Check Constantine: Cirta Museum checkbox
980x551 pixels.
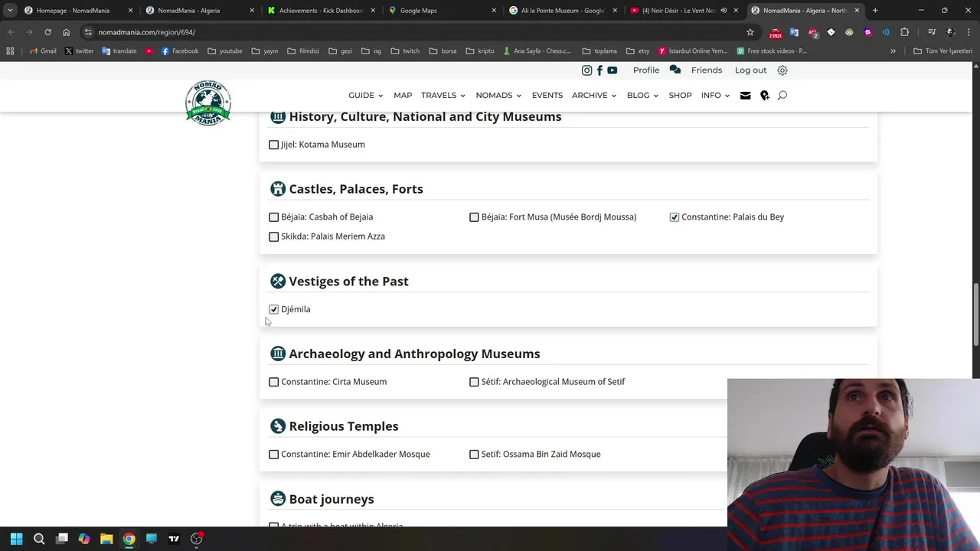coord(273,382)
